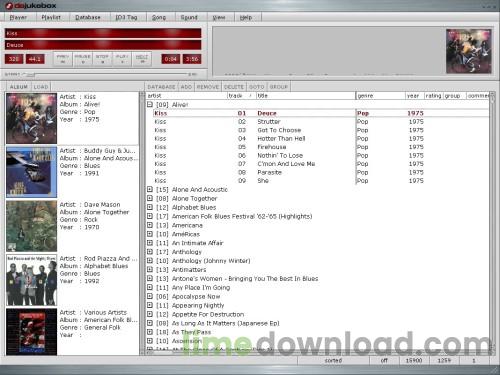This screenshot has width=500, height=375.
Task: Sort by the track column header
Action: (x=242, y=96)
